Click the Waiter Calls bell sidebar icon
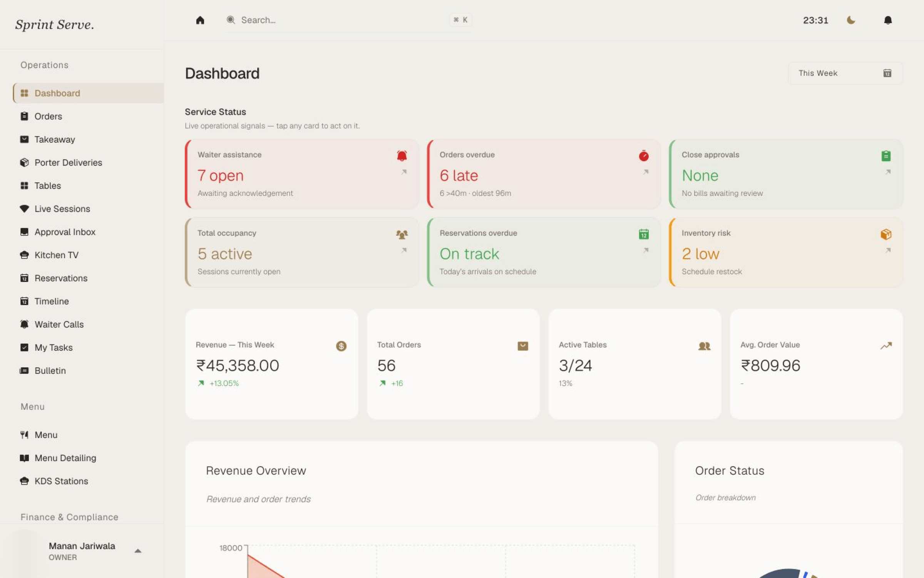The image size is (924, 578). [24, 324]
